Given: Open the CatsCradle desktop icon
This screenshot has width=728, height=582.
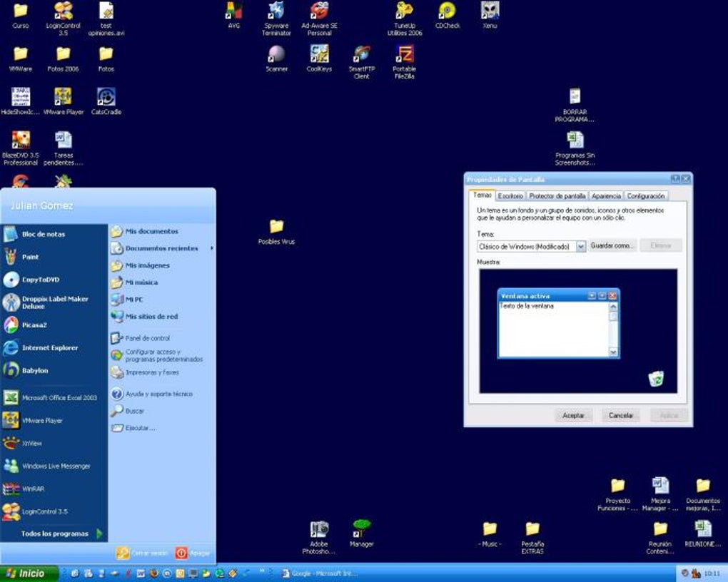Looking at the screenshot, I should 106,102.
